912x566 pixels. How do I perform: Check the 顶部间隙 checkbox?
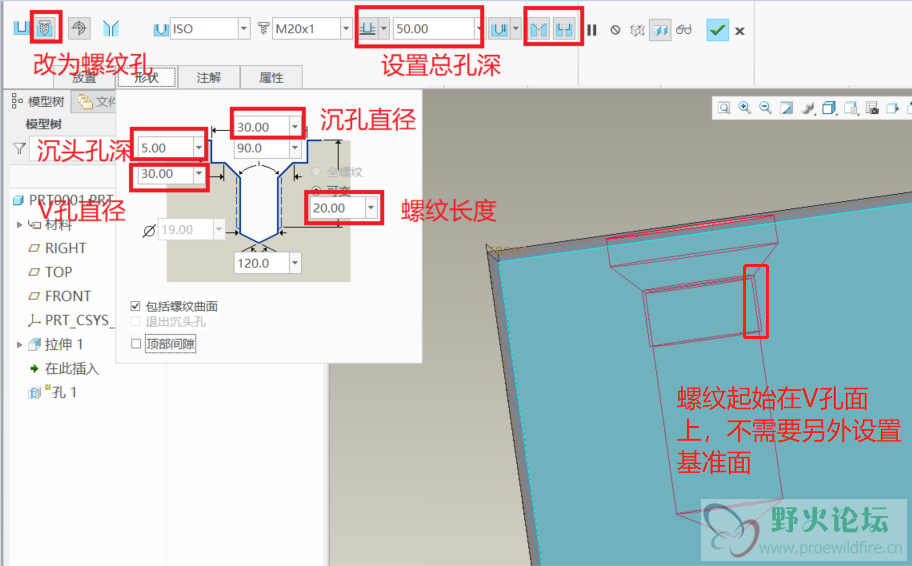pyautogui.click(x=136, y=344)
